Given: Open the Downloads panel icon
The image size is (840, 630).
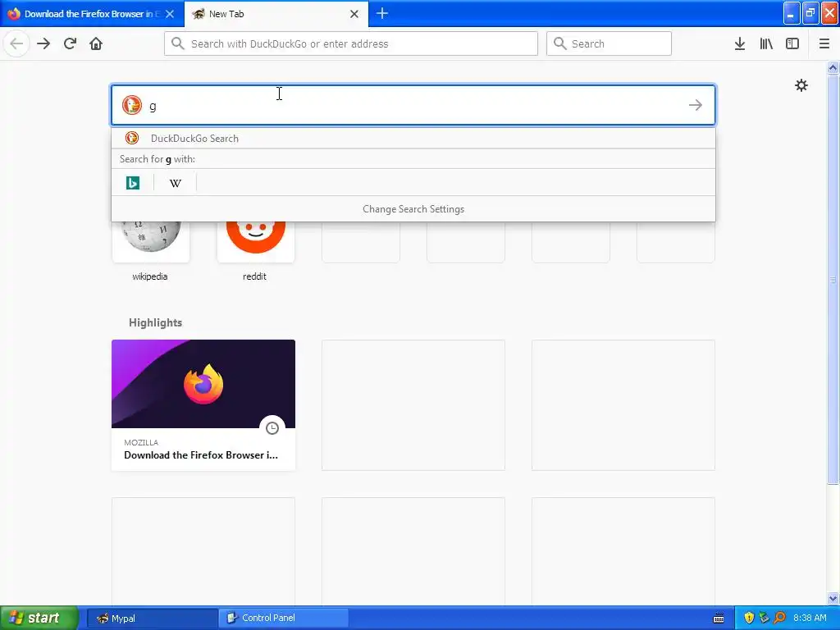Looking at the screenshot, I should (x=740, y=43).
